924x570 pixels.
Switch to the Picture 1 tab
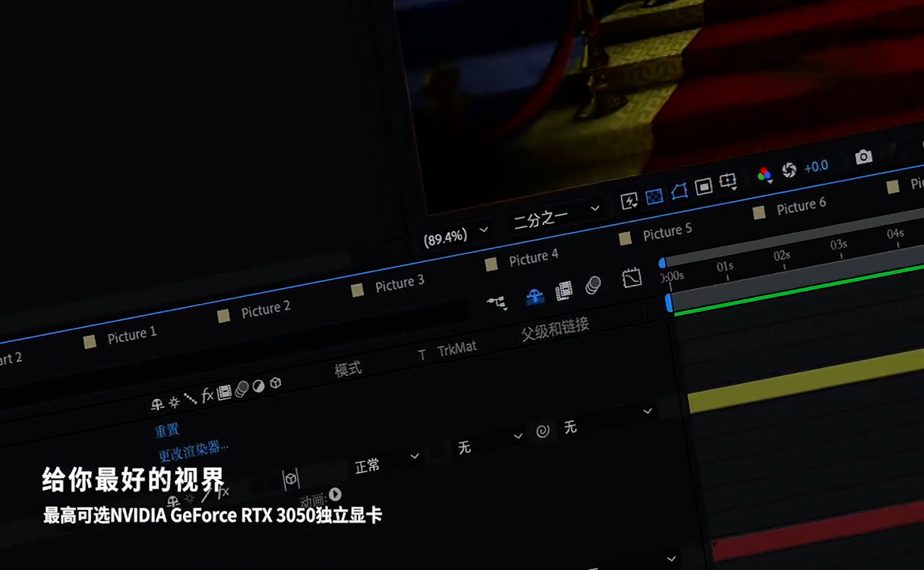coord(132,336)
